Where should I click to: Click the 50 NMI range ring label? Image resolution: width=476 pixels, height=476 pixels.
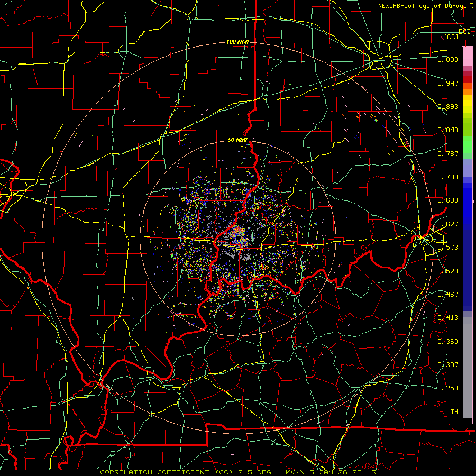coord(237,140)
